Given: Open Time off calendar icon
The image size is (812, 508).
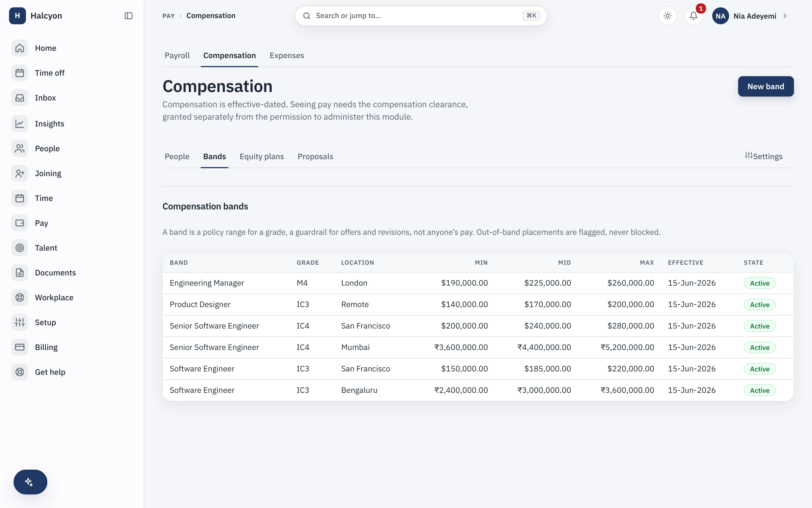Looking at the screenshot, I should [x=20, y=73].
